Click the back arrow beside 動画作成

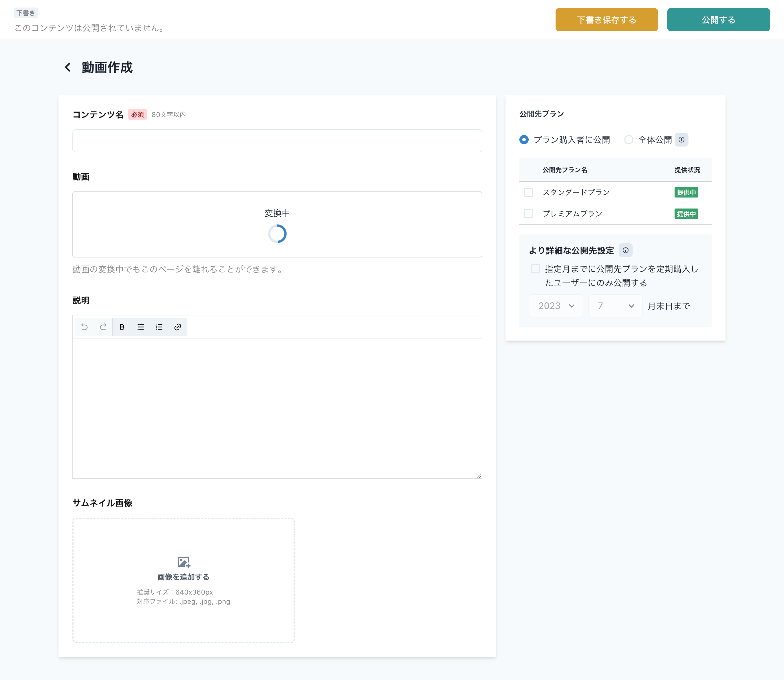(68, 67)
